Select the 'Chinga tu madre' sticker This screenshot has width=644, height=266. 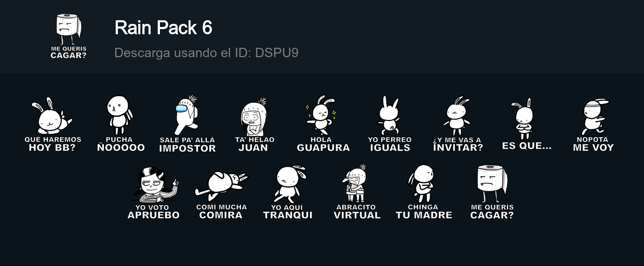click(x=424, y=192)
